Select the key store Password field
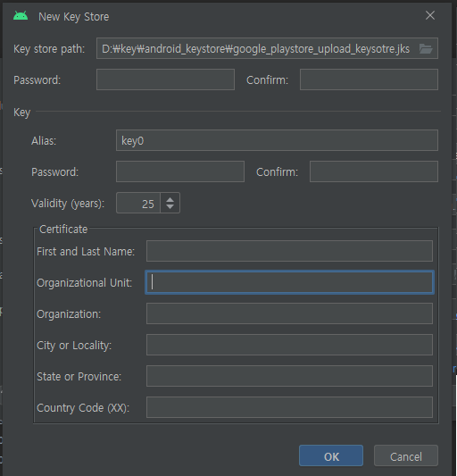 click(x=165, y=79)
